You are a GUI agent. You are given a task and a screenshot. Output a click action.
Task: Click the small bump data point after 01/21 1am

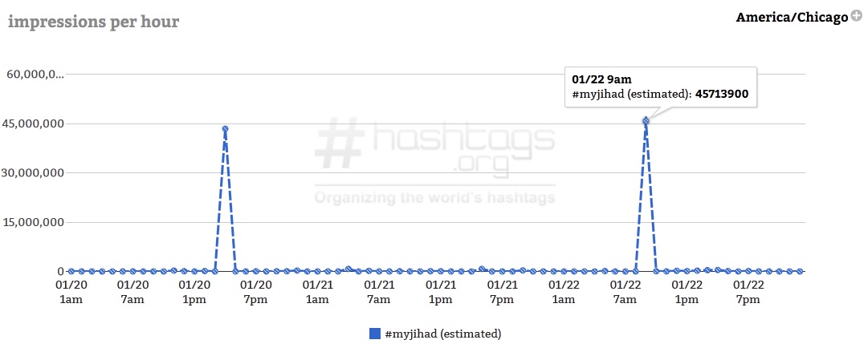click(348, 269)
